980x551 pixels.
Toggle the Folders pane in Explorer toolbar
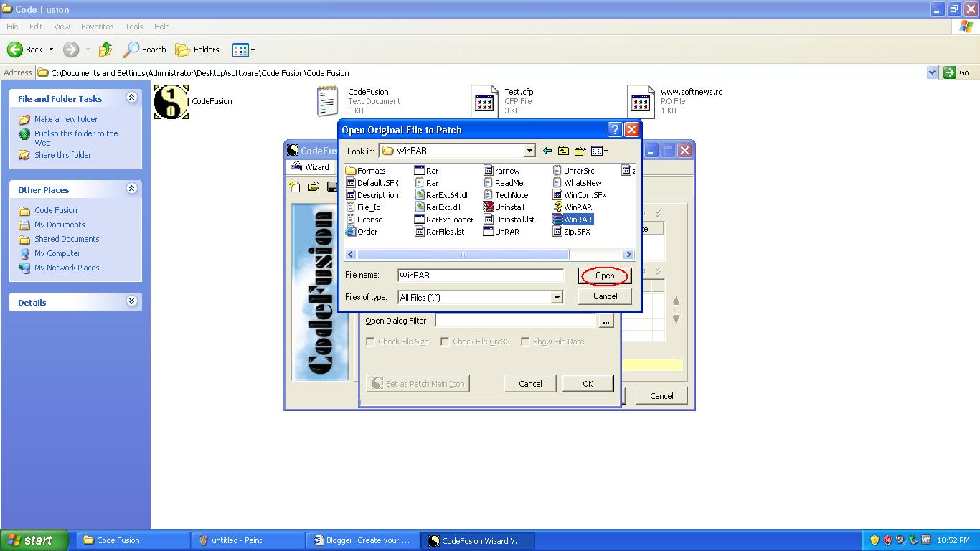[x=198, y=50]
